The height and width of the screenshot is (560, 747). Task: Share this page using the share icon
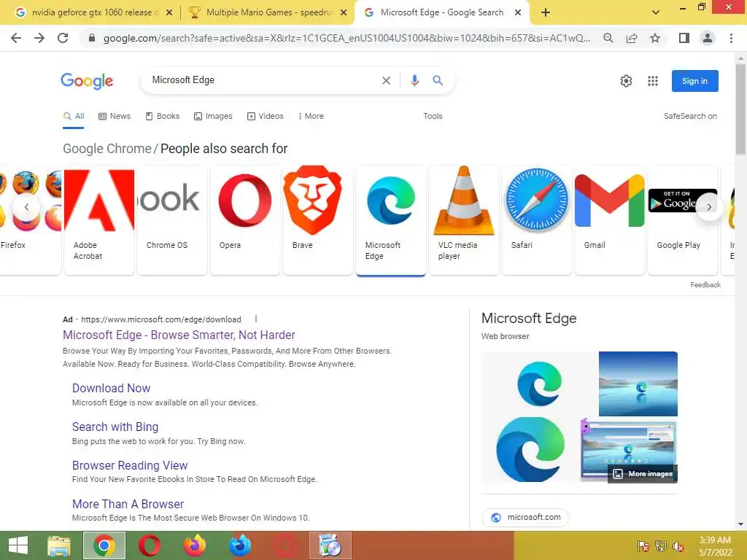(x=632, y=38)
